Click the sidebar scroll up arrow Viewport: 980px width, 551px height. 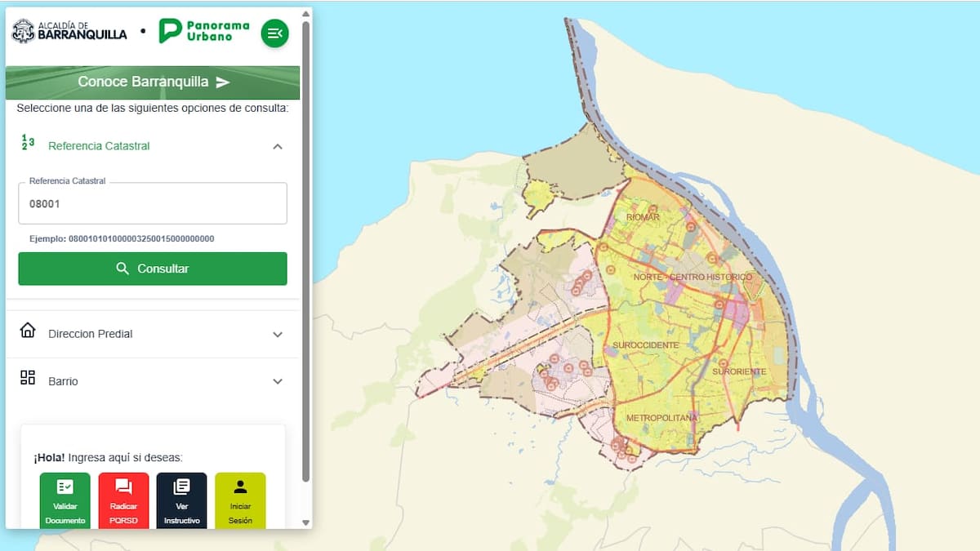tap(306, 14)
